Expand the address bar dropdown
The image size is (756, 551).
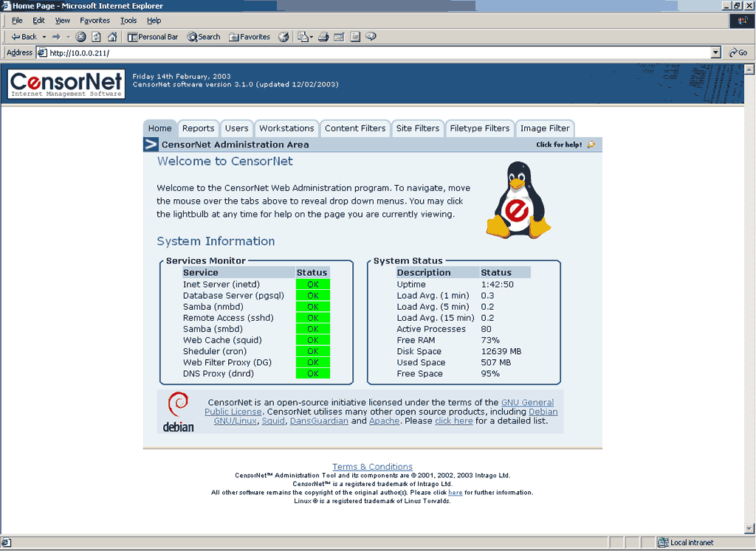point(716,53)
